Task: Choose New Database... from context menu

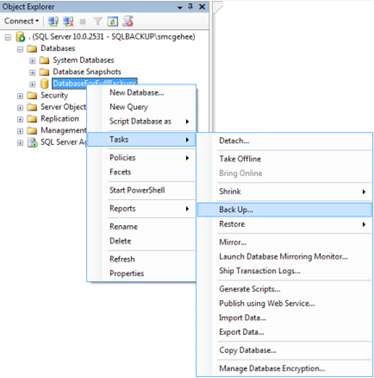Action: [141, 93]
